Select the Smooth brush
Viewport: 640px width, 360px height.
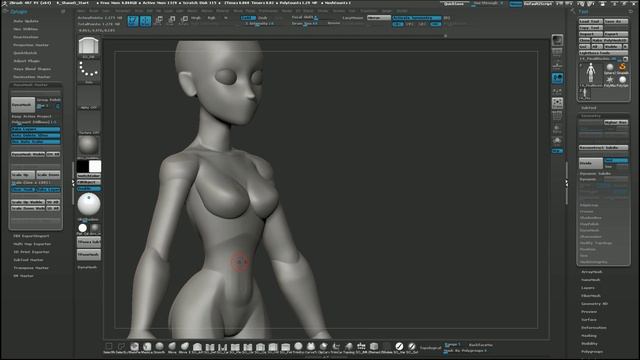tap(160, 348)
